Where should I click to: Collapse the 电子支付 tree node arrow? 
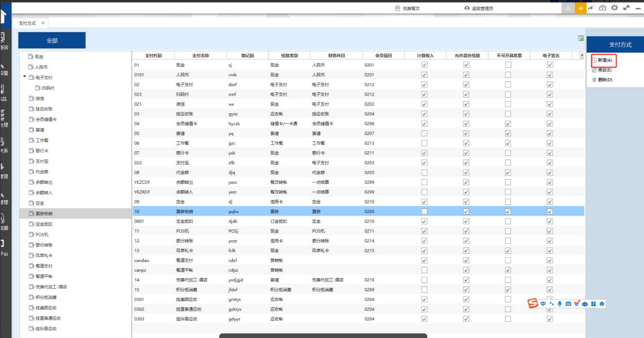(x=25, y=77)
